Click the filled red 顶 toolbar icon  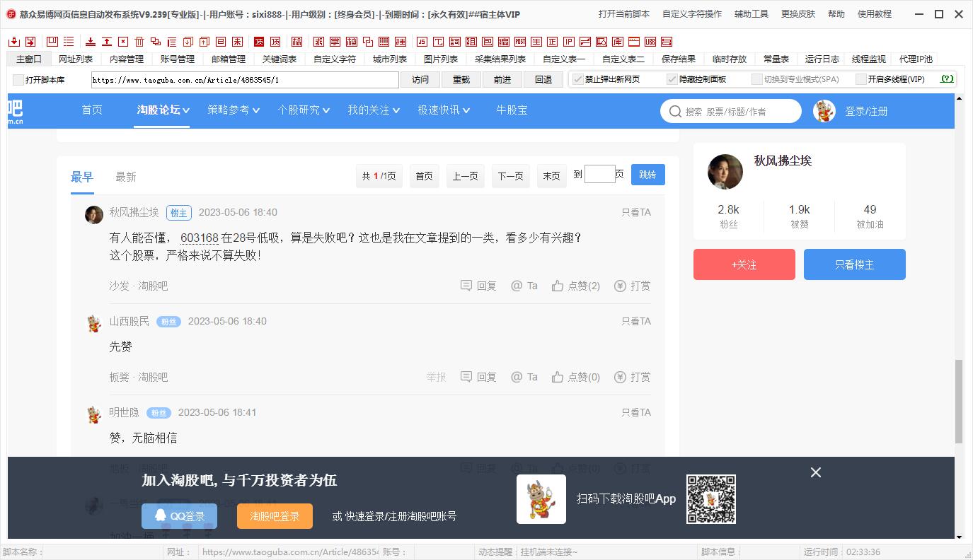coord(258,42)
